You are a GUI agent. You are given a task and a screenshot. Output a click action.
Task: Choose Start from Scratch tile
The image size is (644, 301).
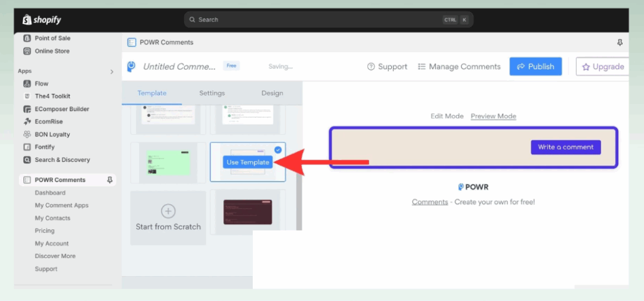point(168,218)
